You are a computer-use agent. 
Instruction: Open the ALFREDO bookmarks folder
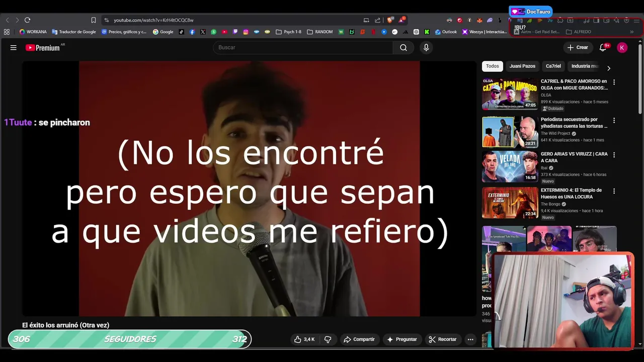(579, 32)
